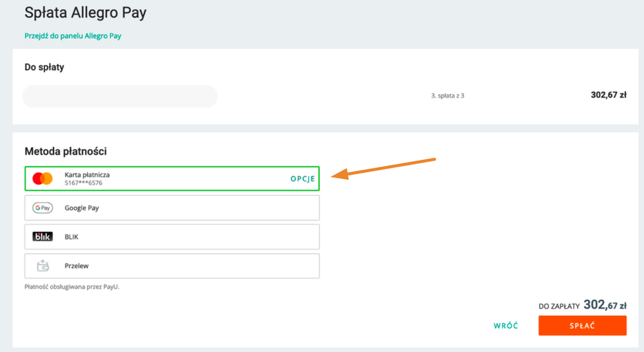
Task: Click the 302,67 zł amount in Do spłaty
Action: (609, 95)
